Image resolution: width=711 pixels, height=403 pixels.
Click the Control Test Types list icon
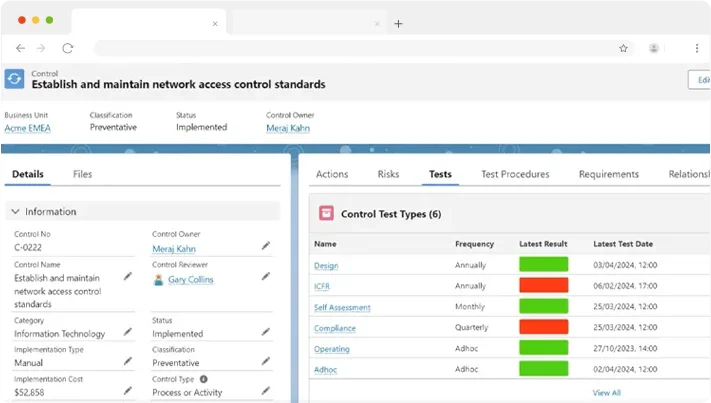[x=326, y=213]
